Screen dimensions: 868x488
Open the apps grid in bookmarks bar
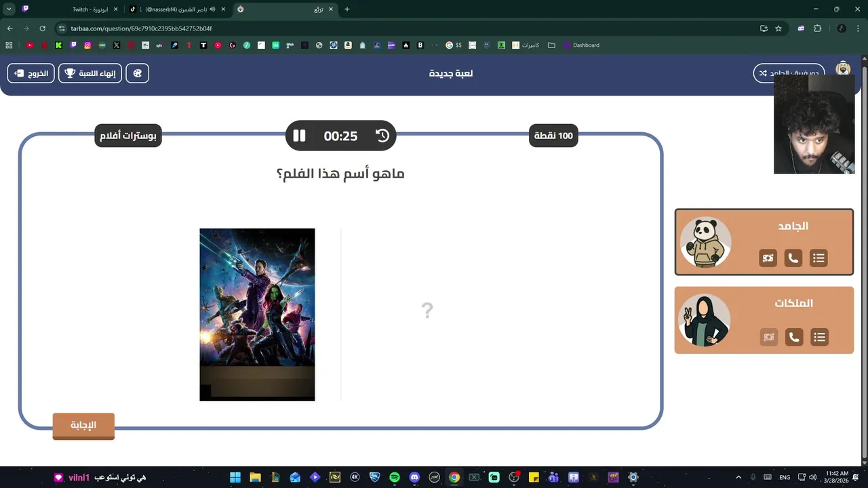(9, 45)
